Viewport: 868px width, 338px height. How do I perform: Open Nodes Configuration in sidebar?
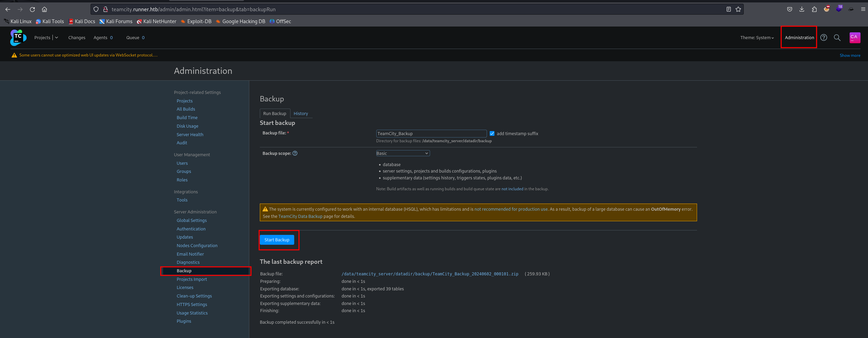[x=197, y=246]
